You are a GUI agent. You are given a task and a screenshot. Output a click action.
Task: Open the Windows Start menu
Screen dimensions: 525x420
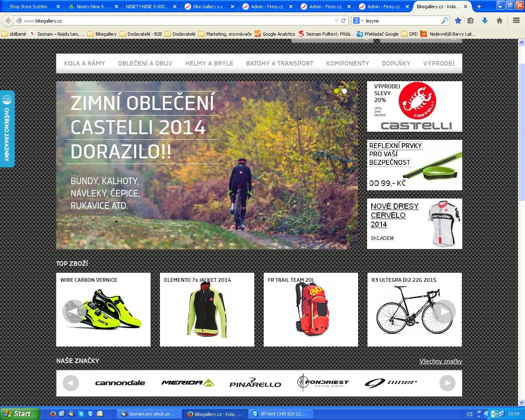[20, 414]
